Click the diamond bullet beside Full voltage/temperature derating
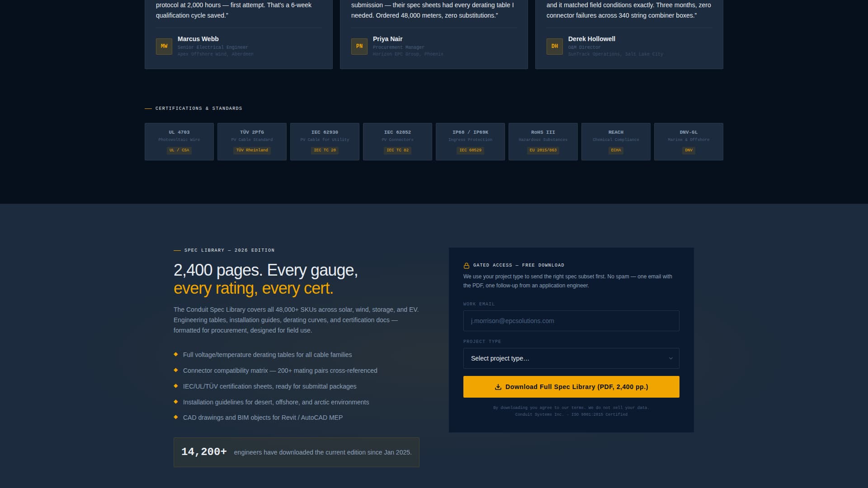The width and height of the screenshot is (868, 488). tap(176, 354)
